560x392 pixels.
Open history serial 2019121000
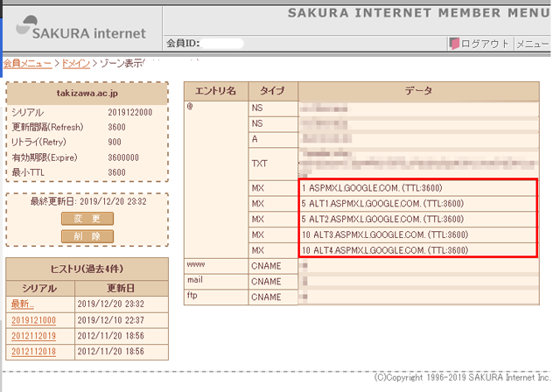pos(33,320)
